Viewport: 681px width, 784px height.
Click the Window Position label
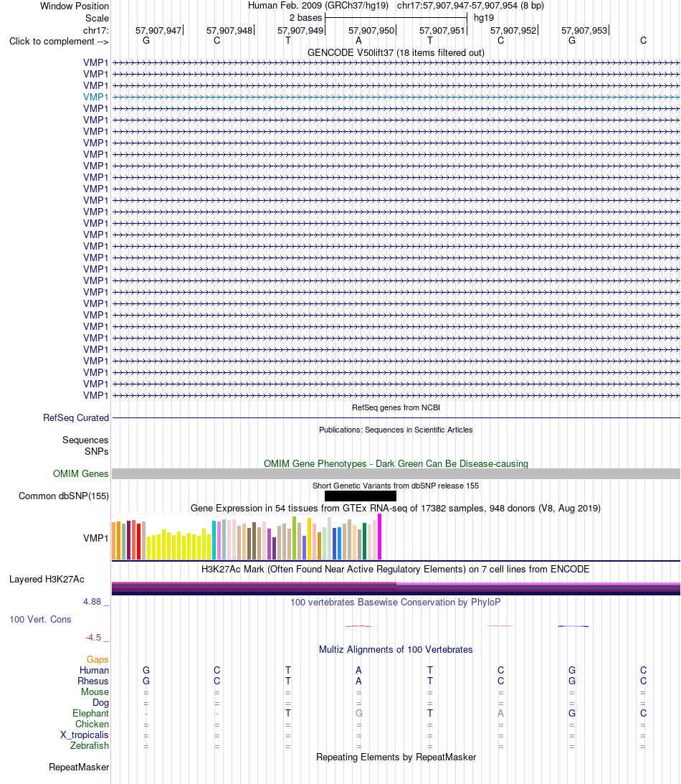point(74,6)
